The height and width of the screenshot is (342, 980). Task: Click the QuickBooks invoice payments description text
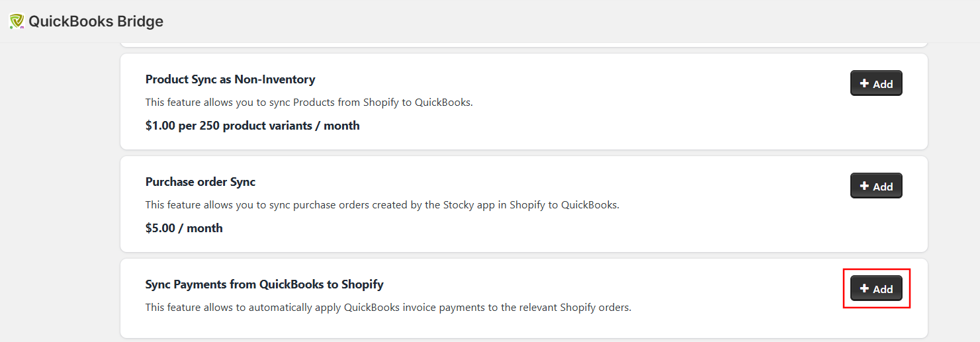[388, 308]
